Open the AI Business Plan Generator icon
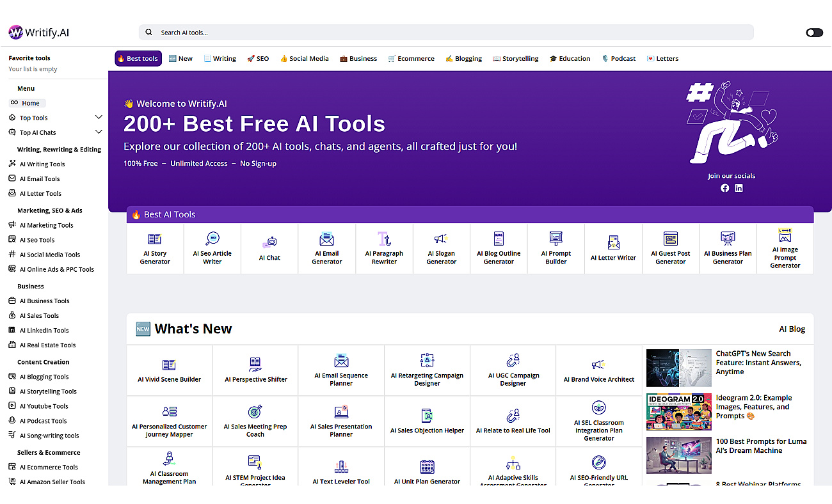Image resolution: width=832 pixels, height=504 pixels. (x=728, y=239)
